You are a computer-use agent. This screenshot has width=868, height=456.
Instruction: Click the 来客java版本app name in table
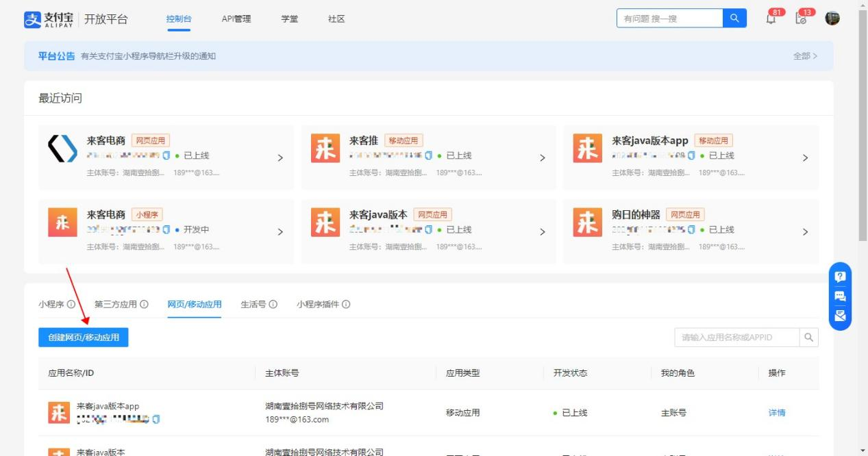coord(108,406)
